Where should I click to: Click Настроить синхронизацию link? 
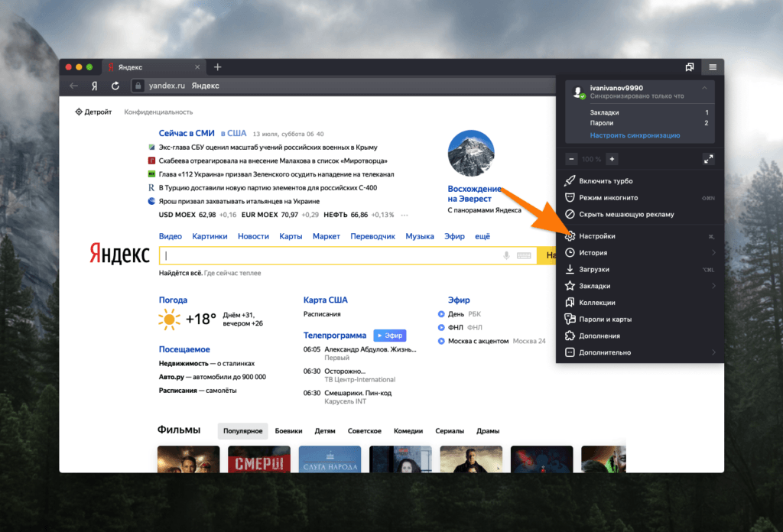635,135
